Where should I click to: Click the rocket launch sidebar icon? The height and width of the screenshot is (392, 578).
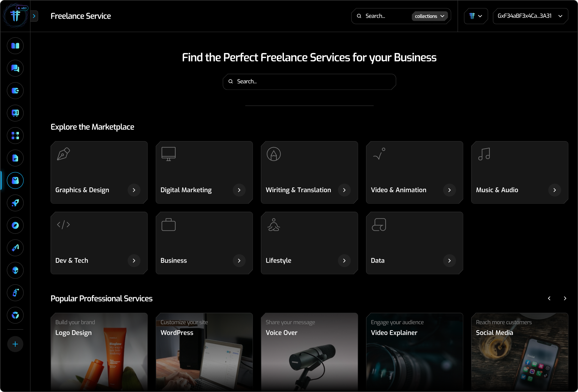pos(15,203)
